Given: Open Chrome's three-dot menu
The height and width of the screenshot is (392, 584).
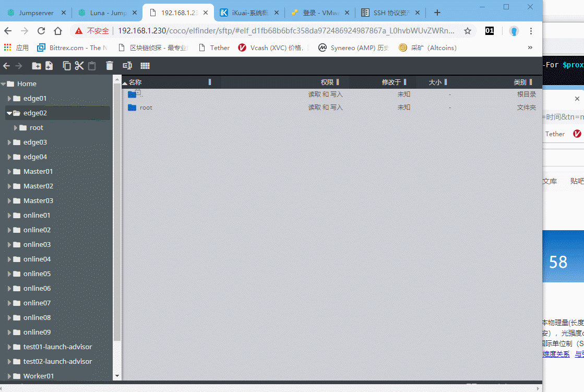Looking at the screenshot, I should coord(531,31).
